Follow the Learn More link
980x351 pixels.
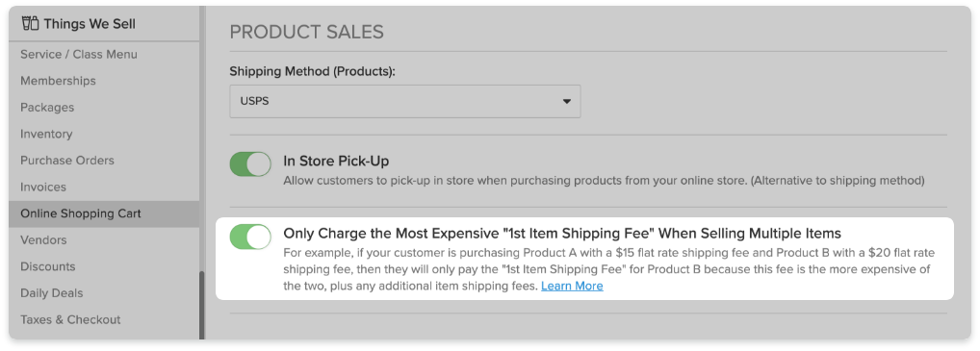point(572,286)
